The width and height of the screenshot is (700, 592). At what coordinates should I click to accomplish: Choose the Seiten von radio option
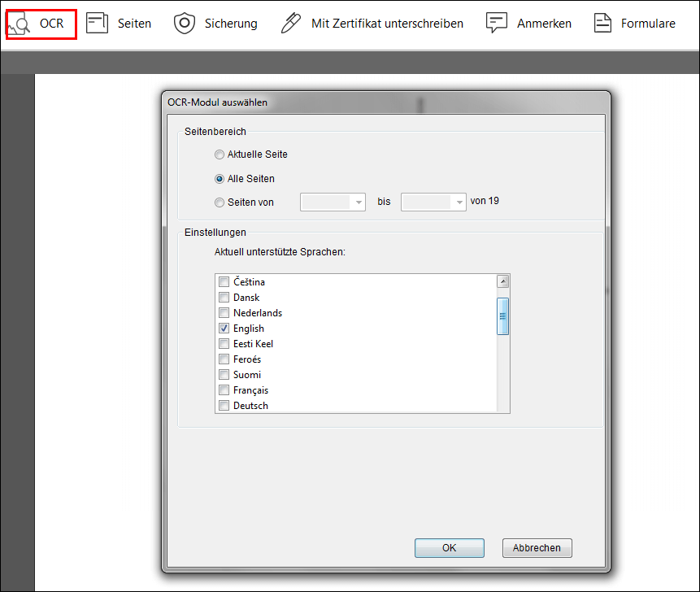click(219, 201)
